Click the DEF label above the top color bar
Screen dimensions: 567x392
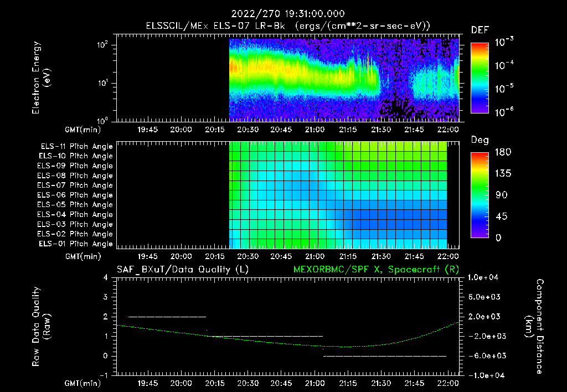coord(480,30)
